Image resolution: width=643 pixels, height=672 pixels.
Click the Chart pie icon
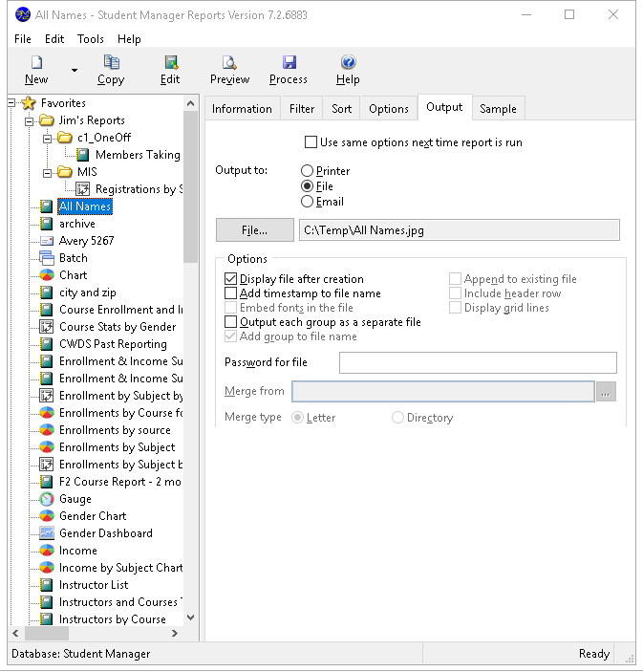click(46, 274)
